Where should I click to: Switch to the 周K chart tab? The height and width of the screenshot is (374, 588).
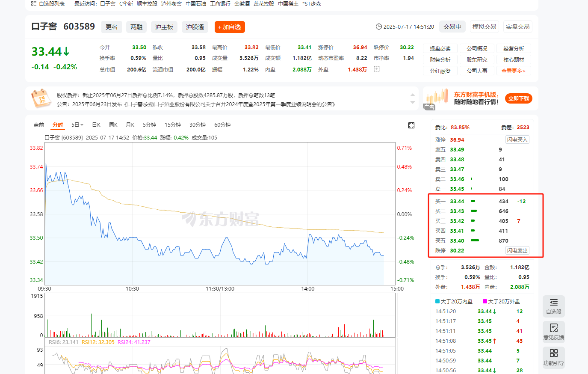point(113,125)
